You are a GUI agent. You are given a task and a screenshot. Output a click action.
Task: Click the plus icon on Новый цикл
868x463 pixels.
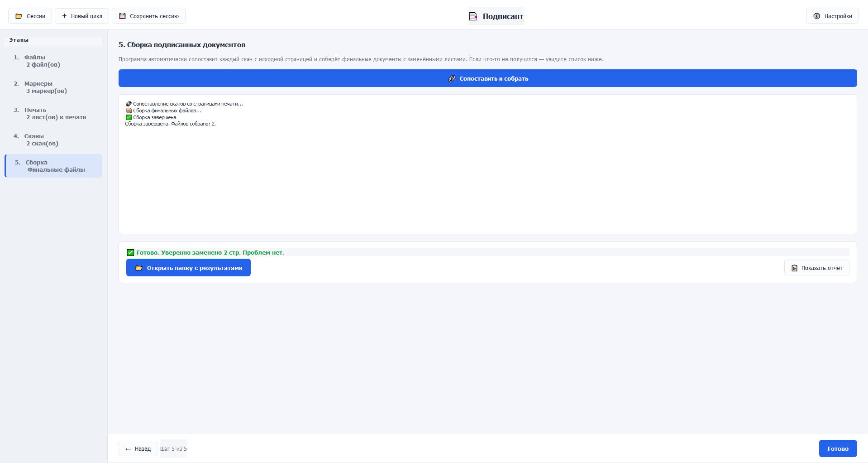tap(64, 16)
